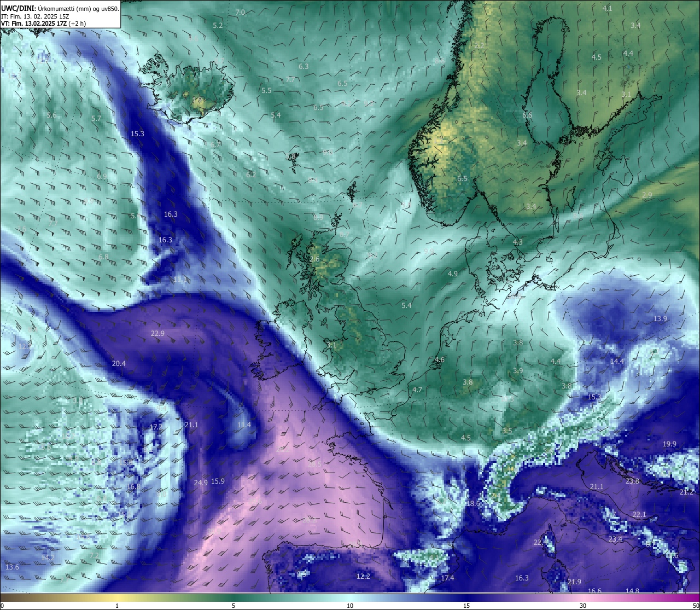Click the 13.6 value at lower left
700x610 pixels.
12,567
